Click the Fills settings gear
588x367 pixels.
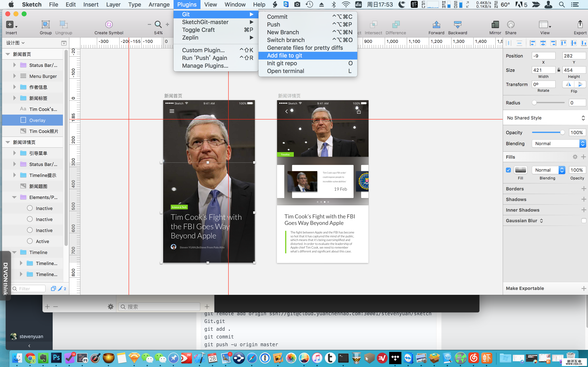click(x=575, y=157)
